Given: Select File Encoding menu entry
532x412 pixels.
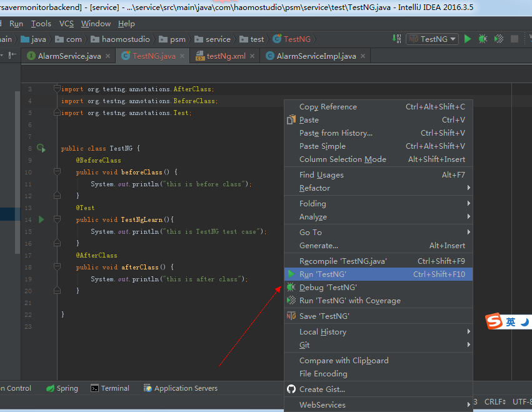Looking at the screenshot, I should [x=378, y=374].
